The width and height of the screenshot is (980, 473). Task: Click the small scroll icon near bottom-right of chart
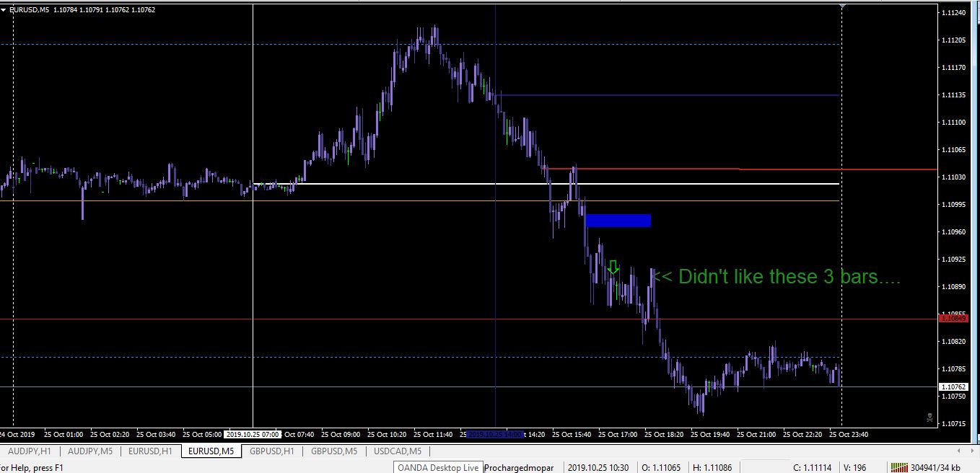click(929, 417)
